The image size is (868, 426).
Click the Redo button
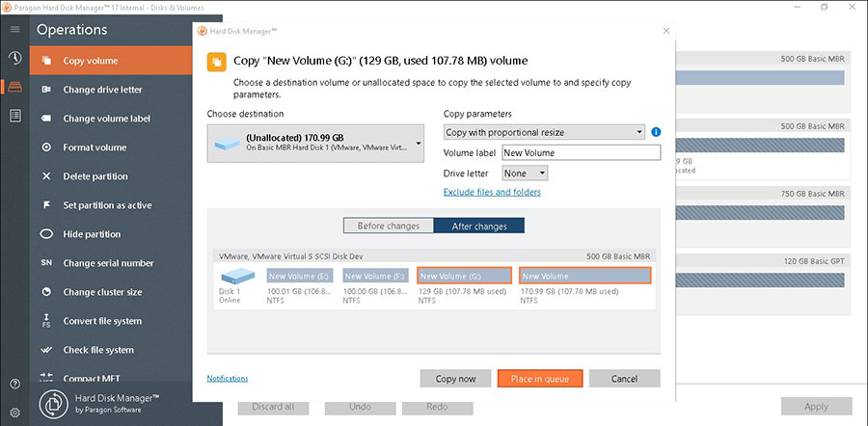click(437, 406)
